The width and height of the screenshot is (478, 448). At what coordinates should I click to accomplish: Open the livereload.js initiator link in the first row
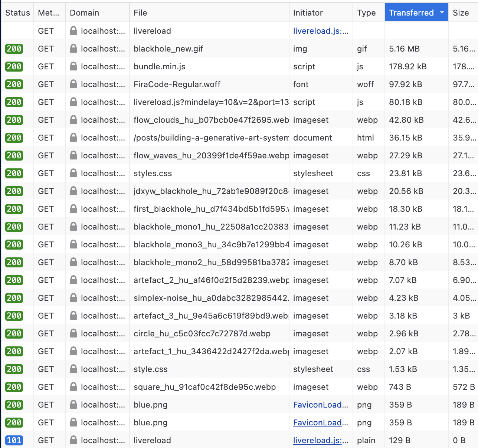pos(320,31)
